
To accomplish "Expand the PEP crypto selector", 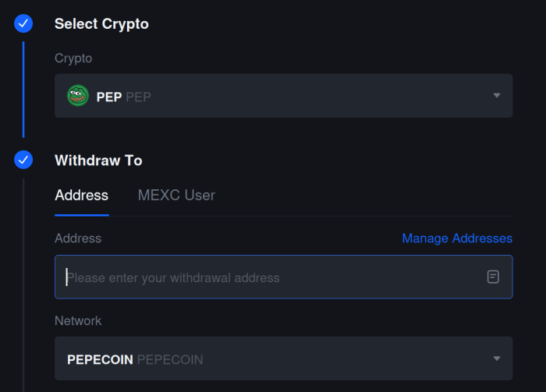I will coord(283,96).
